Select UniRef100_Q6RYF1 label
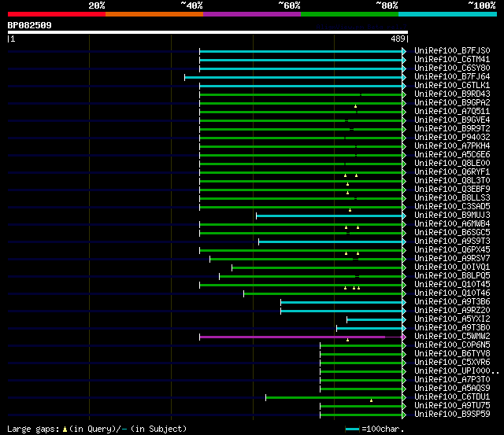This screenshot has height=435, width=504. [452, 172]
